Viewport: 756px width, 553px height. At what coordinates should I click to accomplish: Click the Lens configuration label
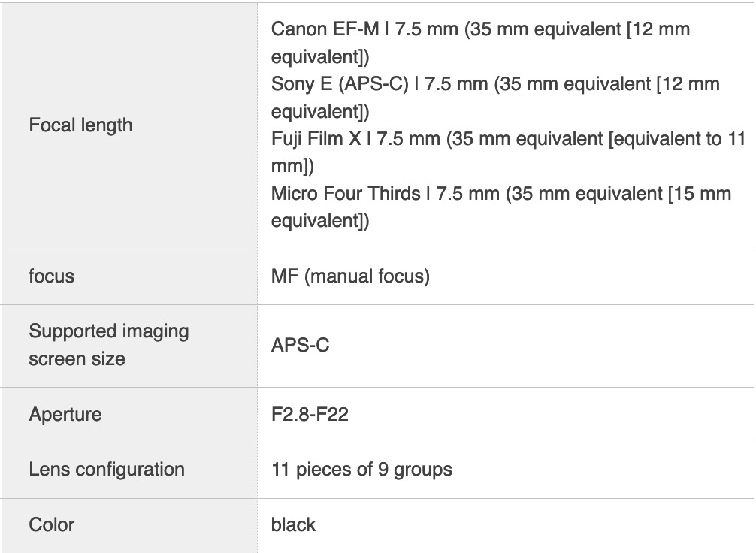pos(107,470)
